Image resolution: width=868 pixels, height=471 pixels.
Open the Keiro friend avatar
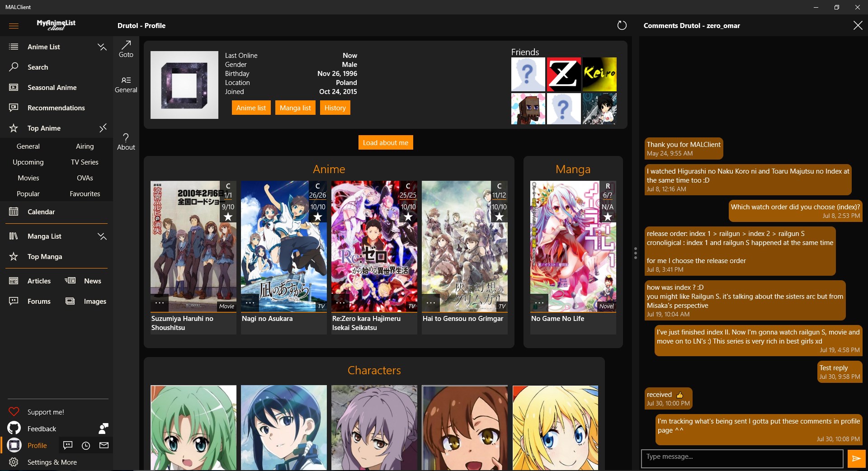[599, 74]
